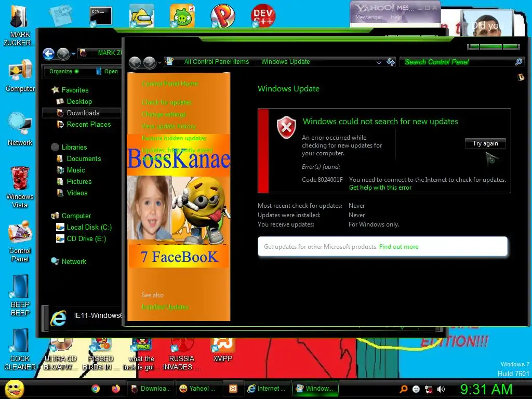This screenshot has height=399, width=532.
Task: Select Downloads in explorer sidebar
Action: pyautogui.click(x=82, y=113)
